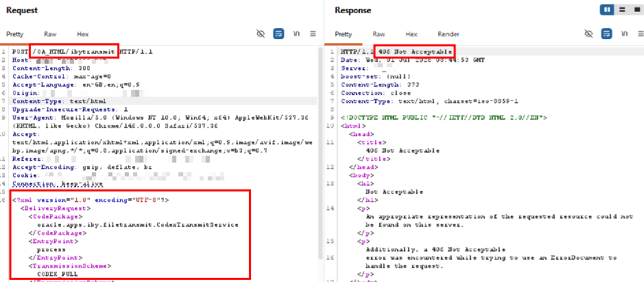
Task: Click the opening <EntryPoint> tag
Action: [53, 241]
